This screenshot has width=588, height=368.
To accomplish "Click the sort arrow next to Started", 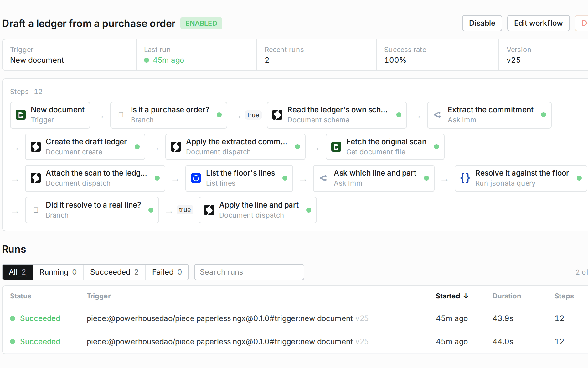I will pos(466,296).
